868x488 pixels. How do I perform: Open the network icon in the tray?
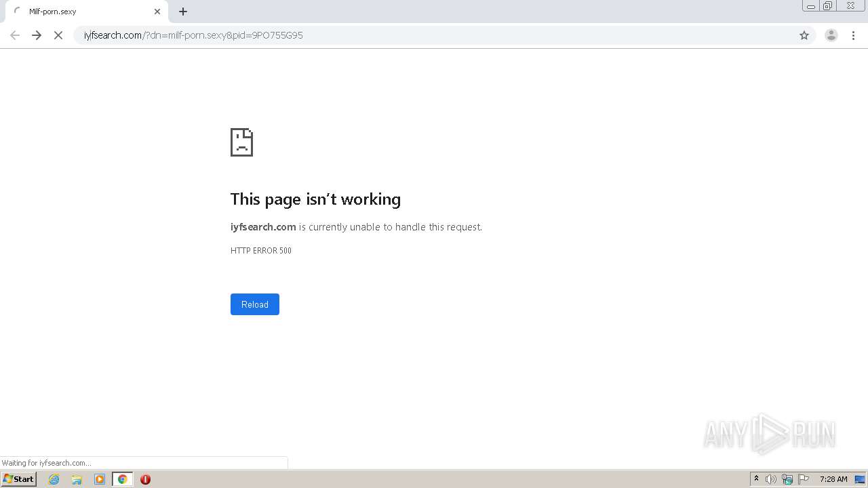(787, 479)
